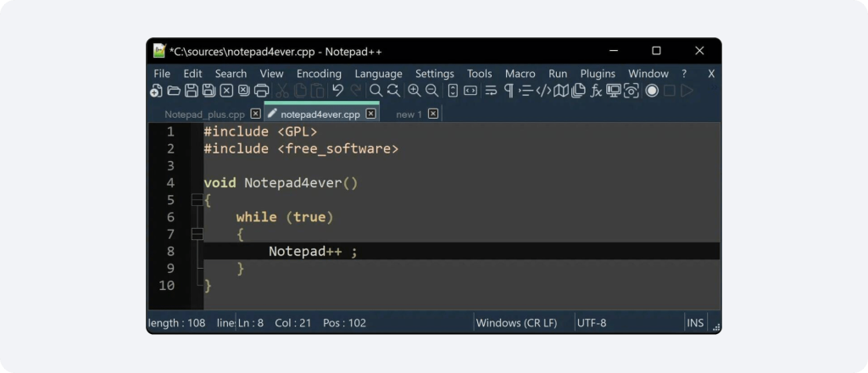Switch to the new 1 tab
The image size is (868, 373).
pos(409,114)
